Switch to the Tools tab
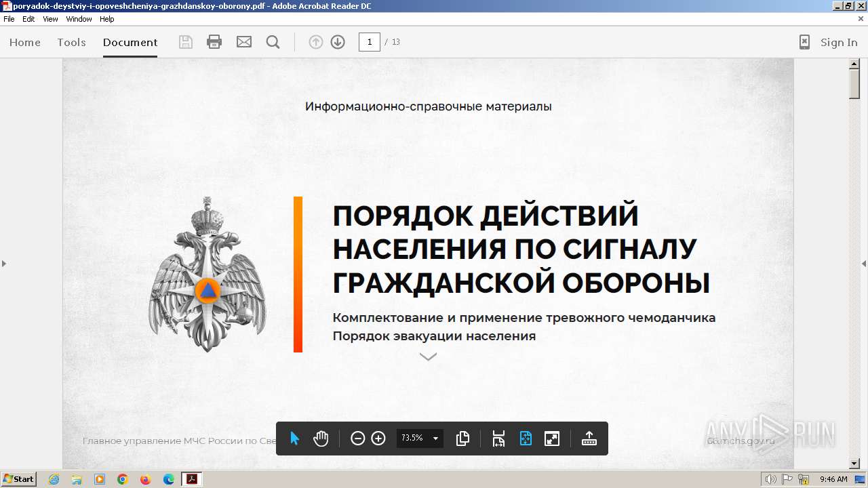 [x=71, y=42]
